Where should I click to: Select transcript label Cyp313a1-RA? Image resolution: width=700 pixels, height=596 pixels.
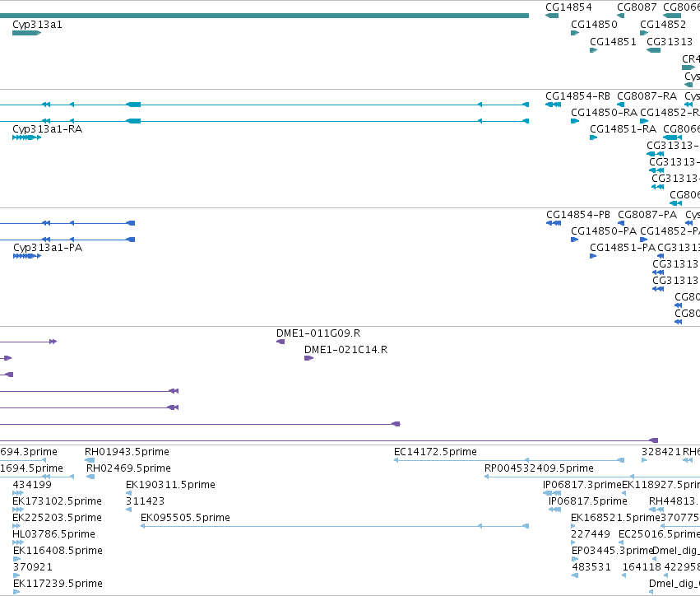[x=48, y=129]
